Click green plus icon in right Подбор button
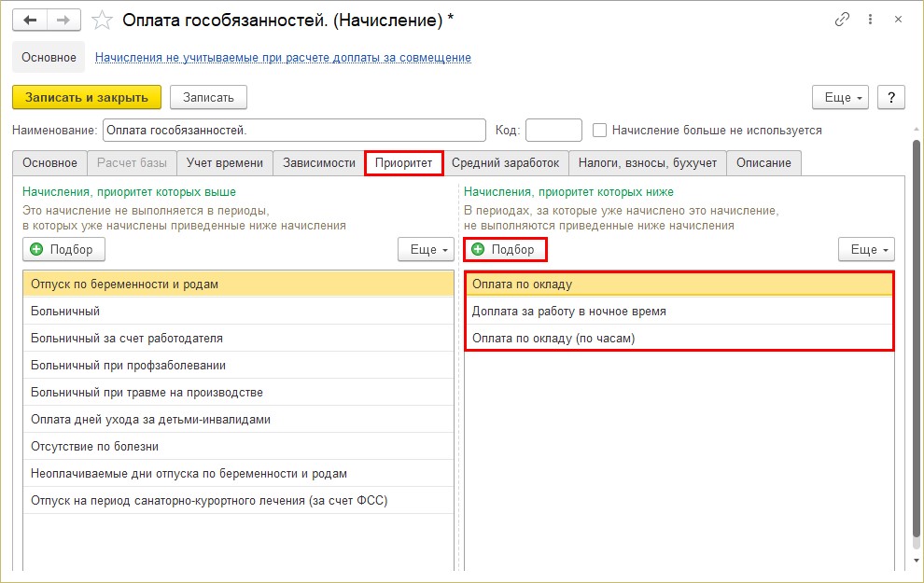This screenshot has height=583, width=924. coord(478,249)
